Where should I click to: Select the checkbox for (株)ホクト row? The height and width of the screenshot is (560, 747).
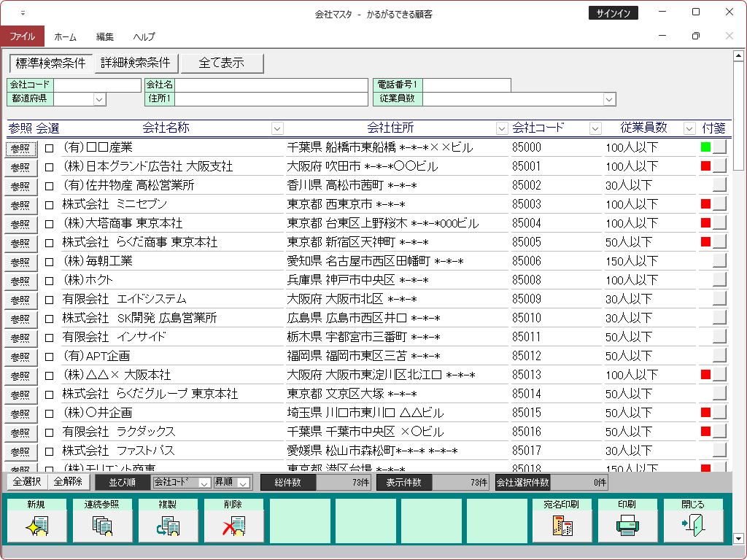pos(50,281)
